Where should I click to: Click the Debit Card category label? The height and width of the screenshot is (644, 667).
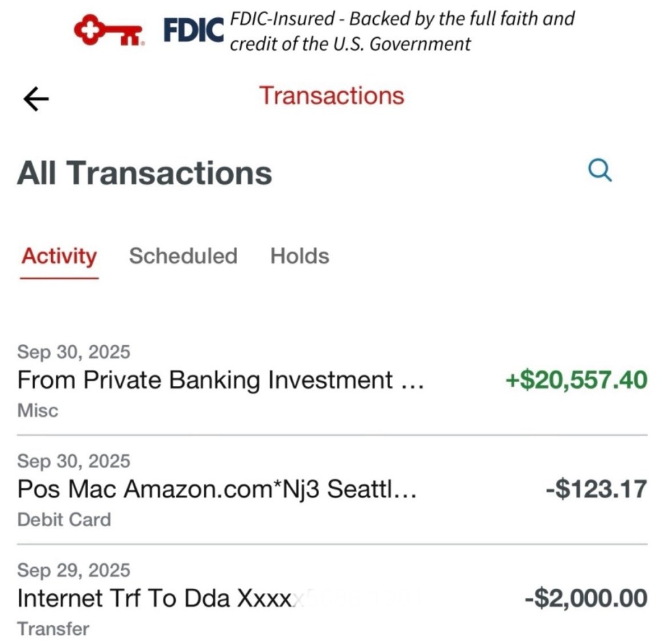click(64, 520)
